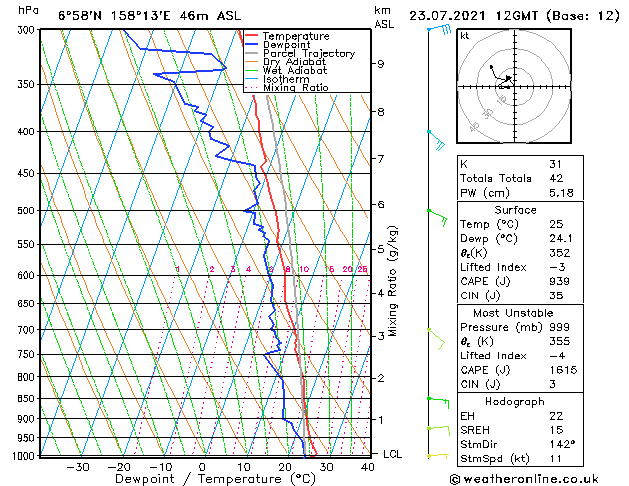This screenshot has height=486, width=629.
Task: Select the 'Temperature' legend label
Action: pyautogui.click(x=296, y=36)
